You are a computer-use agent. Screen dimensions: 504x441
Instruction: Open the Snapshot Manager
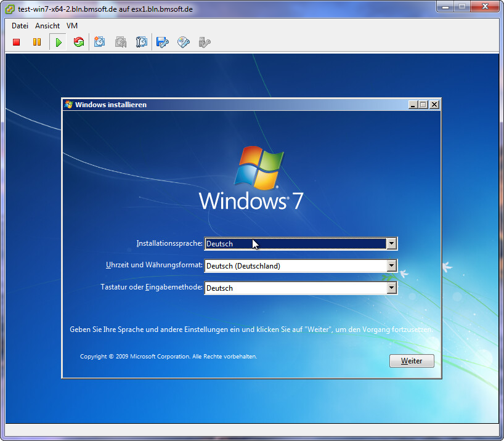click(x=142, y=42)
